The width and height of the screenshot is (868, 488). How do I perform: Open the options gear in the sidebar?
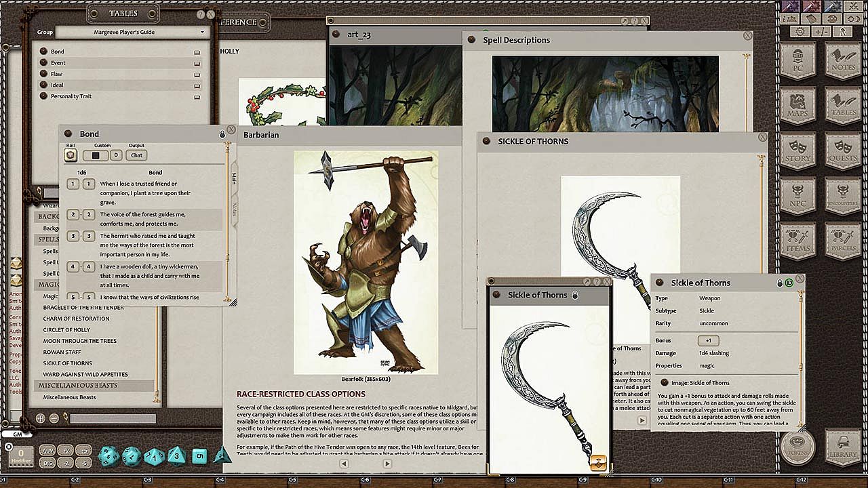800,31
